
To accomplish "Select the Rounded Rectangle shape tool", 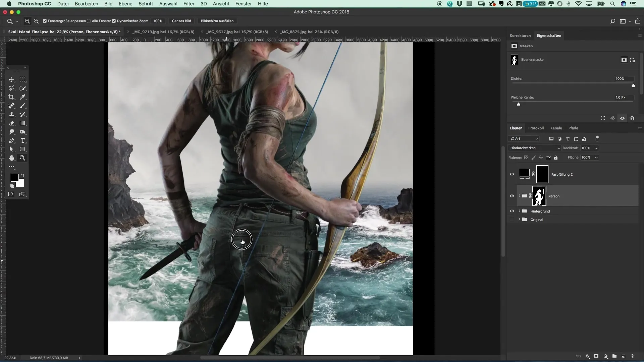I will [x=22, y=149].
